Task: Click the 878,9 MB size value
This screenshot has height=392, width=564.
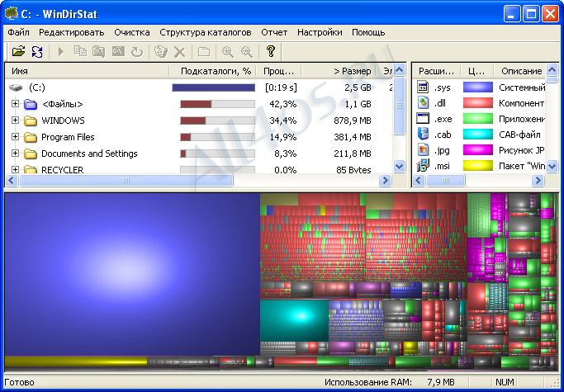Action: [x=352, y=120]
